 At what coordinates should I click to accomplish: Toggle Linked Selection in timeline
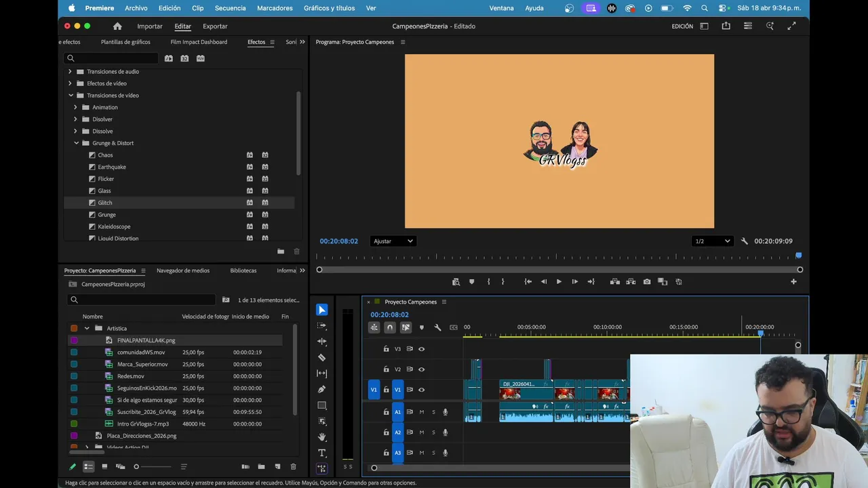coord(406,327)
